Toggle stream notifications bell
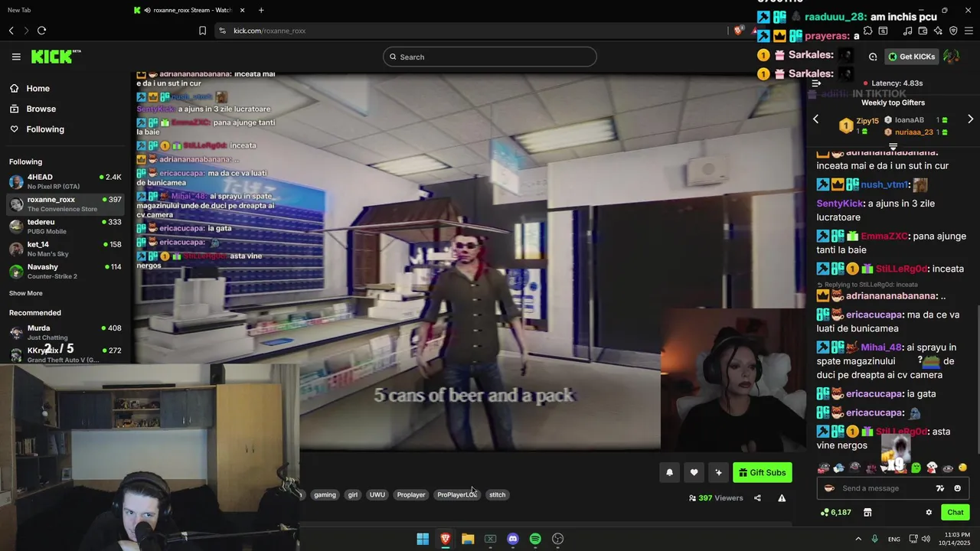Image resolution: width=980 pixels, height=551 pixels. pyautogui.click(x=669, y=472)
